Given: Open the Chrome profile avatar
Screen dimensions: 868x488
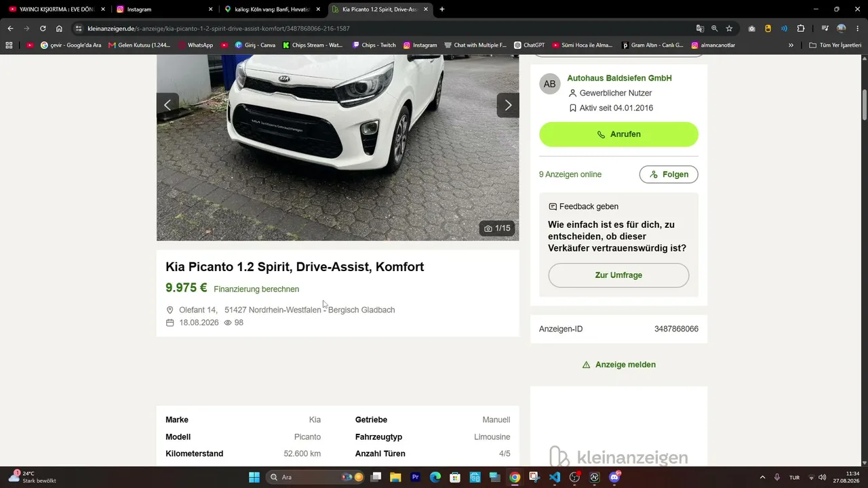Looking at the screenshot, I should pos(842,28).
